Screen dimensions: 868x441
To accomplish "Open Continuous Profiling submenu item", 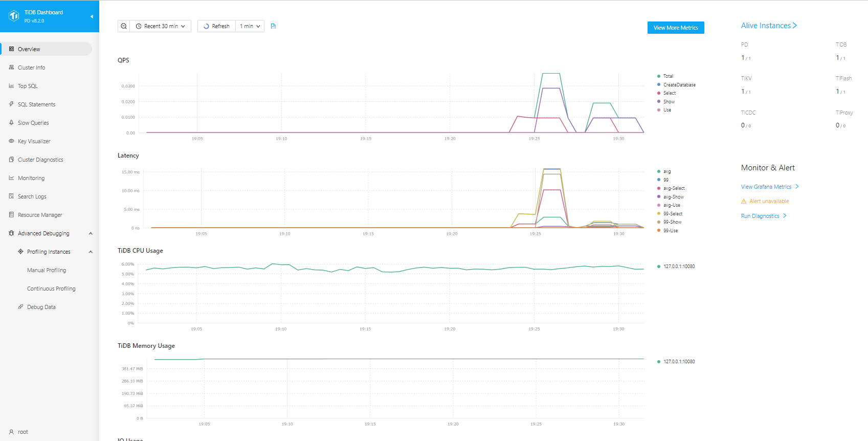I will [51, 289].
